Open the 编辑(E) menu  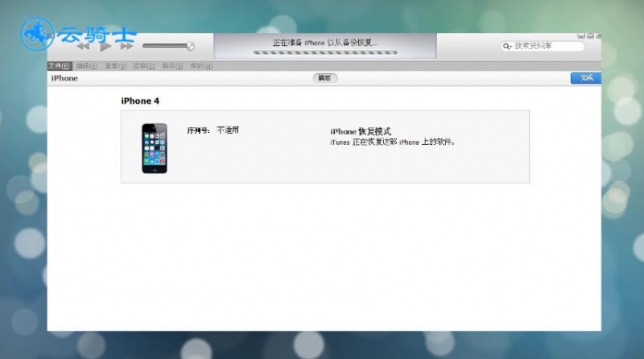tap(87, 66)
